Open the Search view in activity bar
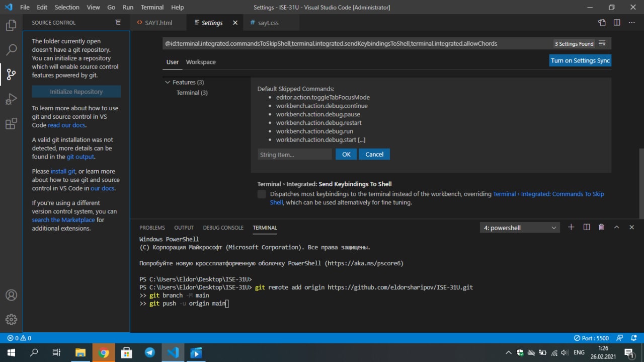This screenshot has width=644, height=362. pyautogui.click(x=11, y=50)
